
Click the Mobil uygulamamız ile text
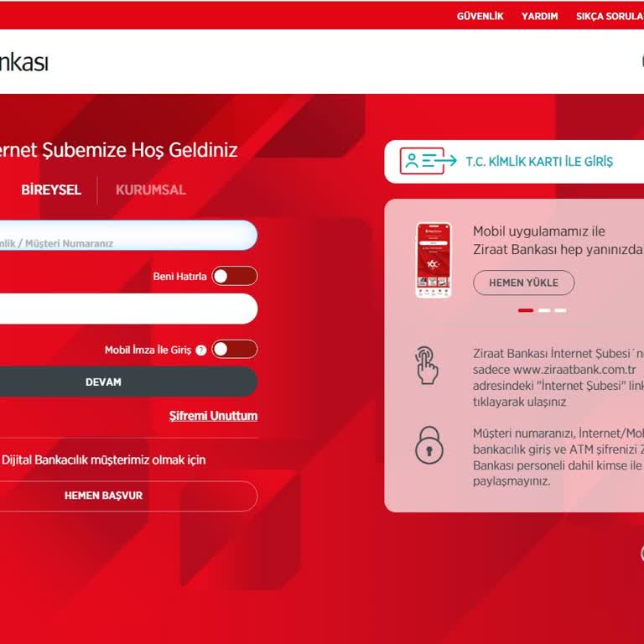point(539,231)
